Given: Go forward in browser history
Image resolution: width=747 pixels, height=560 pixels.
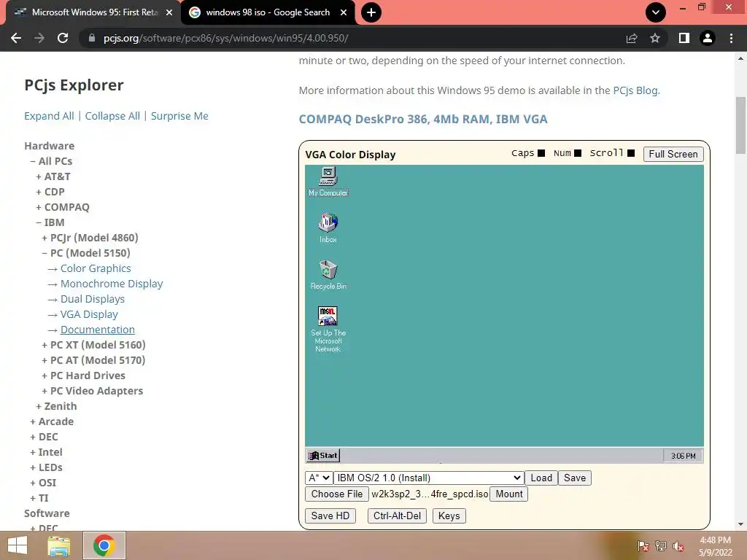Looking at the screenshot, I should pos(39,38).
